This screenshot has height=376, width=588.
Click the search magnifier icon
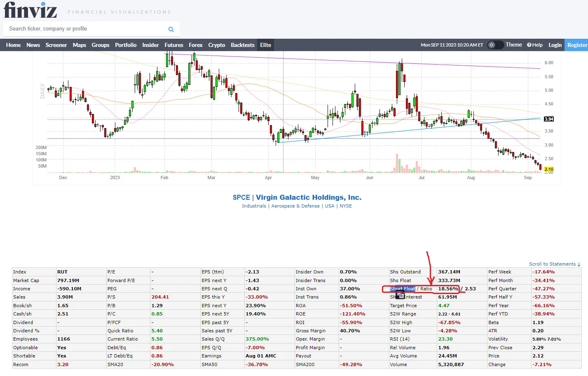171,29
